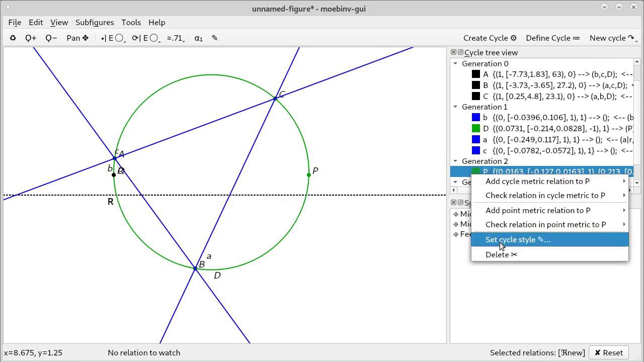This screenshot has height=362, width=644.
Task: Collapse the Generation 2 tree node
Action: click(x=455, y=161)
